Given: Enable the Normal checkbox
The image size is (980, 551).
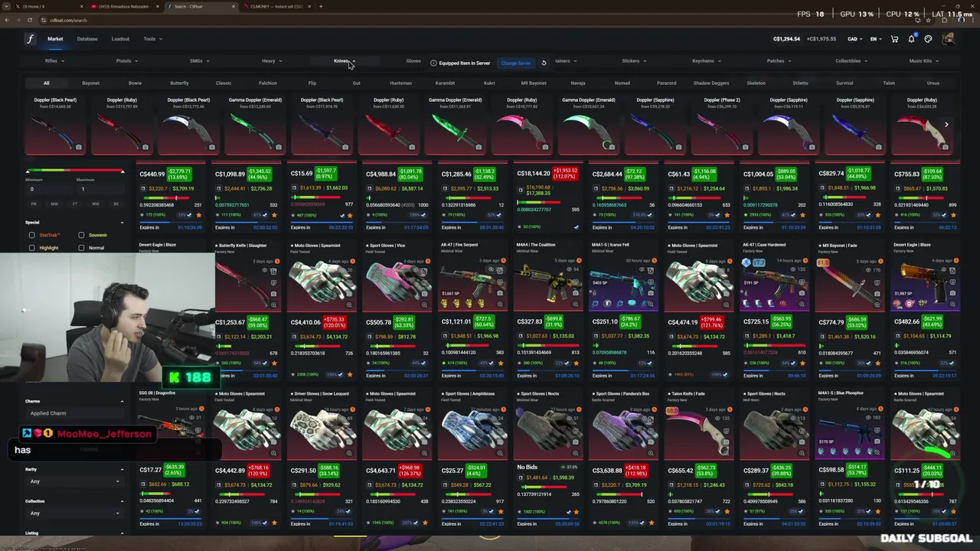Looking at the screenshot, I should click(x=81, y=247).
